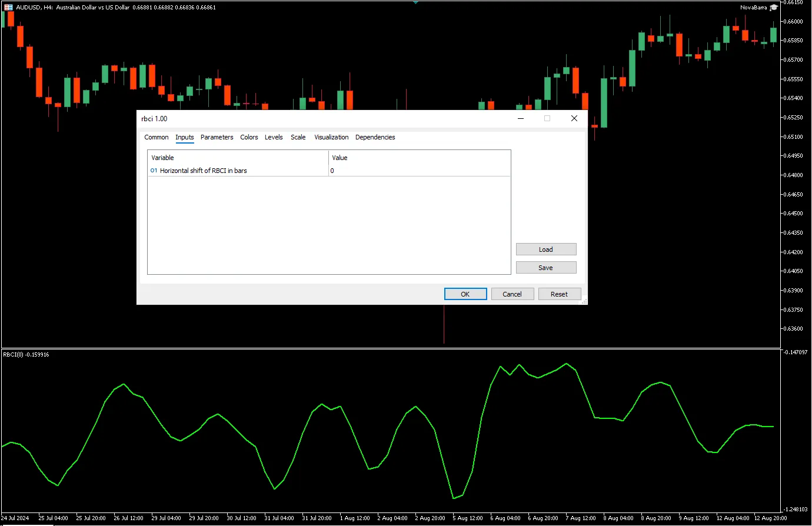This screenshot has width=812, height=526.
Task: Open the Parameters tab
Action: tap(217, 137)
